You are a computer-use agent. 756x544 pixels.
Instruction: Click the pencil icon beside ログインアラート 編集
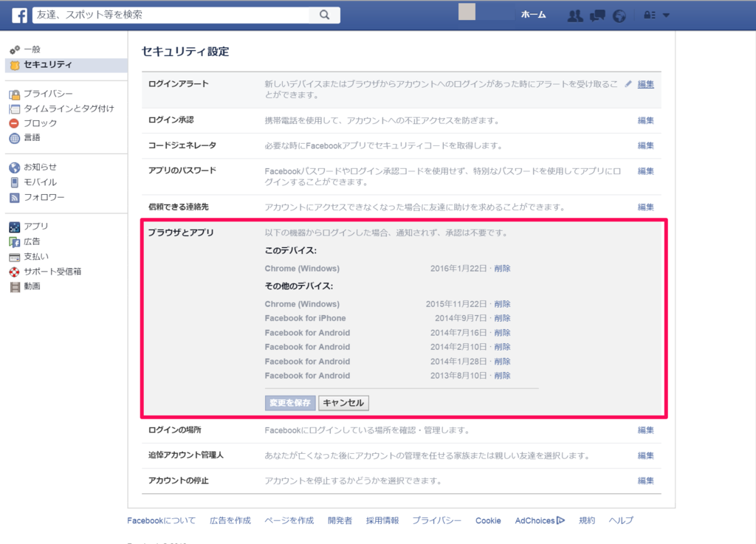coord(628,84)
